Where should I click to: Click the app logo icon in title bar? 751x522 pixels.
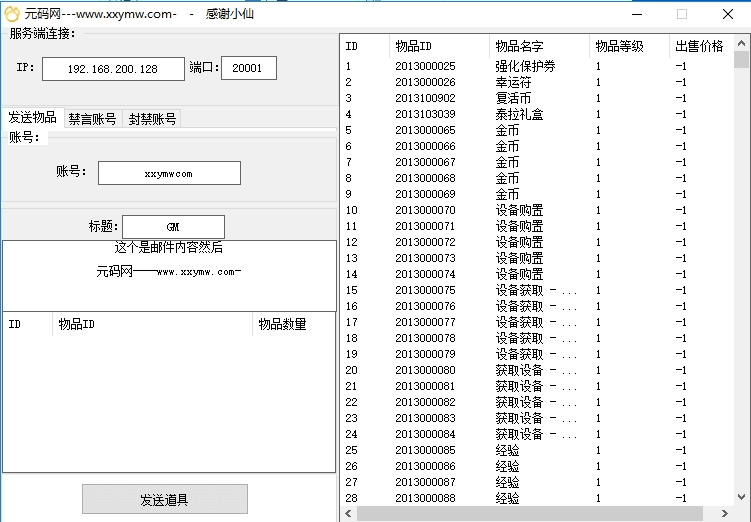pyautogui.click(x=11, y=14)
